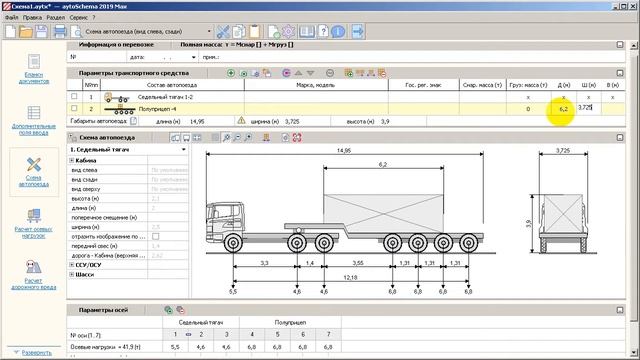Image resolution: width=640 pixels, height=360 pixels.
Task: Zoom out of the road-train scheme
Action: pos(237,138)
